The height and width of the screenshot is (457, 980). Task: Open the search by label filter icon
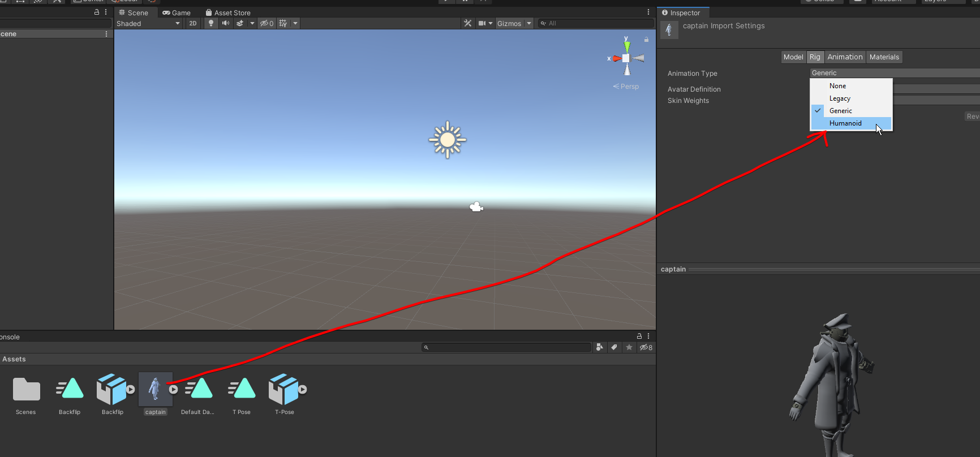point(614,347)
